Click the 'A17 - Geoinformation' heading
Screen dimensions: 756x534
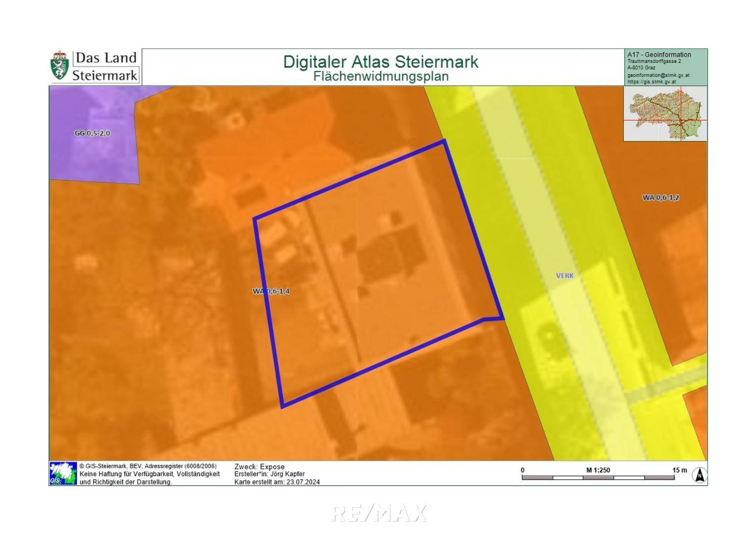click(659, 54)
